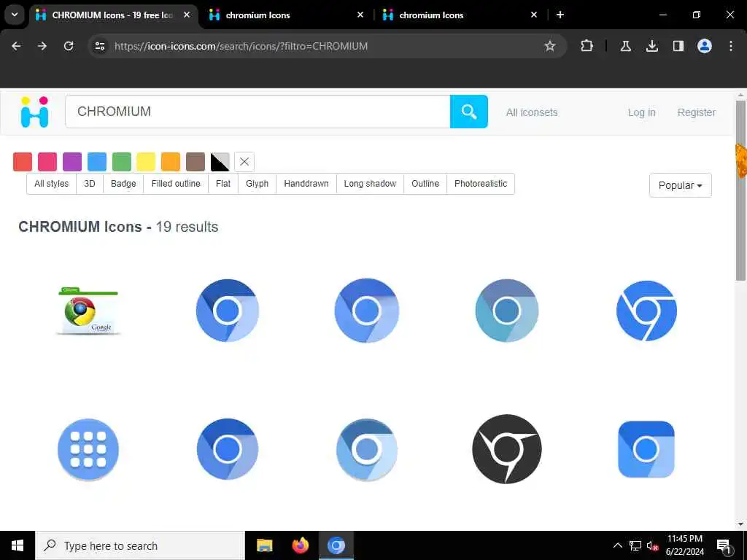Launch Firefox from the taskbar
The image size is (747, 560).
tap(300, 545)
